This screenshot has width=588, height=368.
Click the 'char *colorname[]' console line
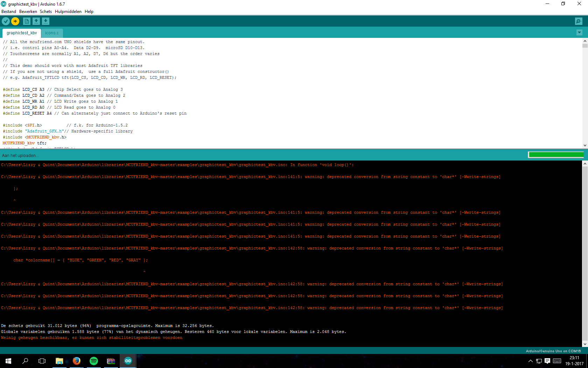point(80,260)
